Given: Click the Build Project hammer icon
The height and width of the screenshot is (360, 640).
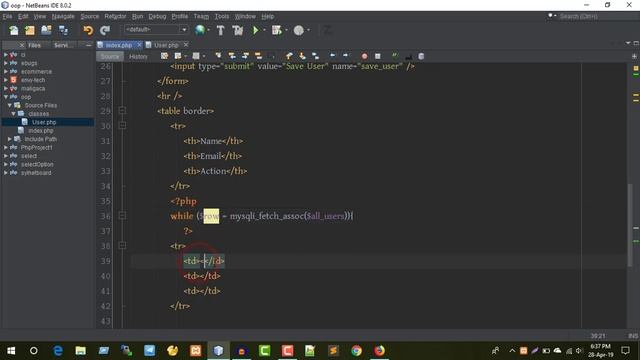Looking at the screenshot, I should pyautogui.click(x=220, y=30).
